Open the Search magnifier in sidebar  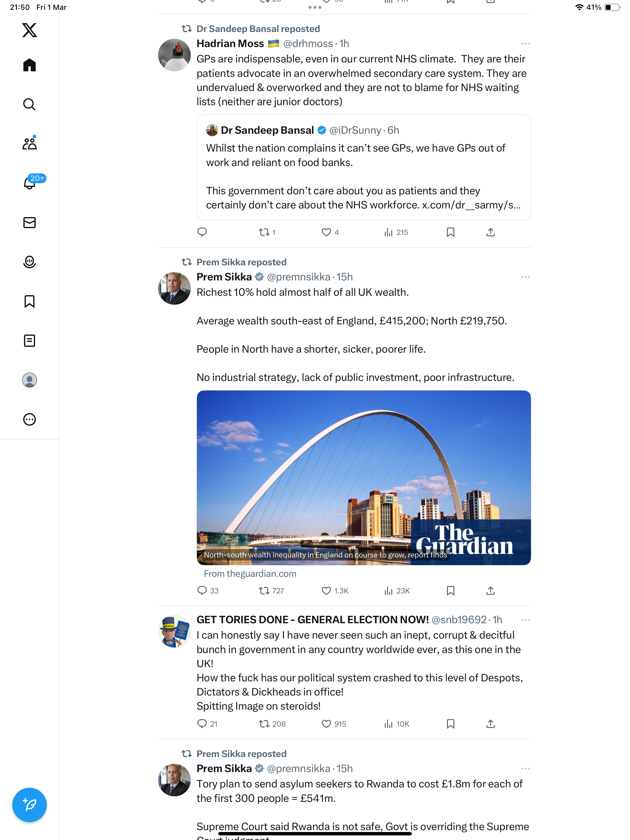29,104
